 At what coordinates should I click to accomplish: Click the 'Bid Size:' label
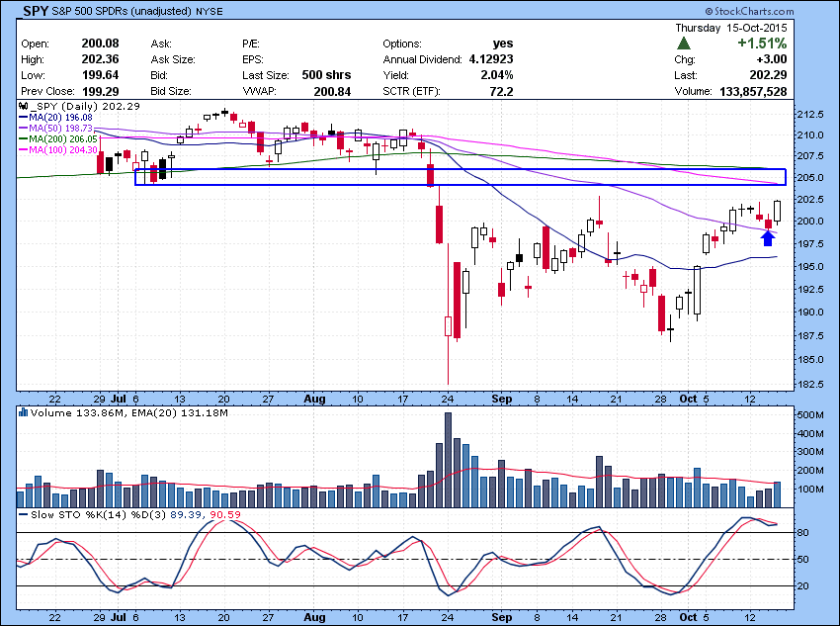click(170, 91)
